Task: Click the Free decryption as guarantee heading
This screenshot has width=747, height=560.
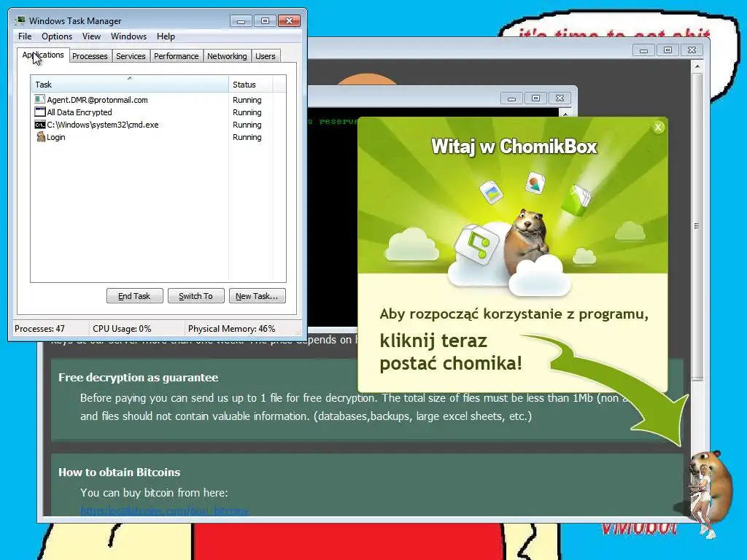Action: tap(138, 378)
